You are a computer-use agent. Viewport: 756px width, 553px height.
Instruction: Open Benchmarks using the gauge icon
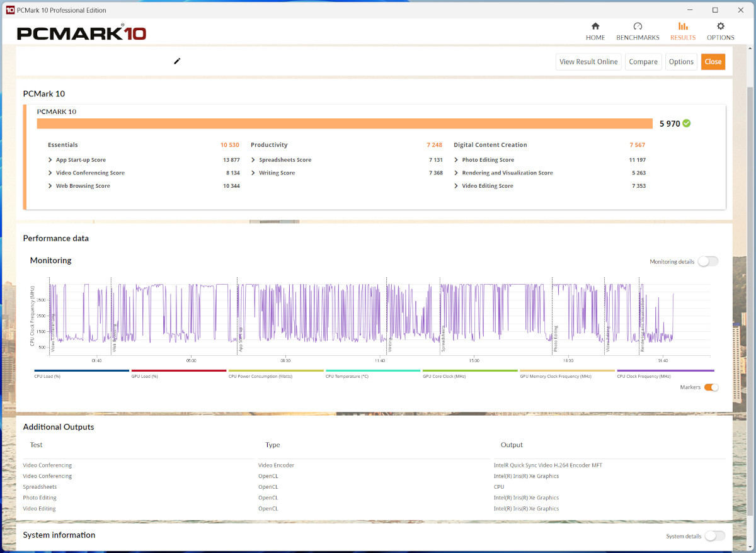click(638, 26)
